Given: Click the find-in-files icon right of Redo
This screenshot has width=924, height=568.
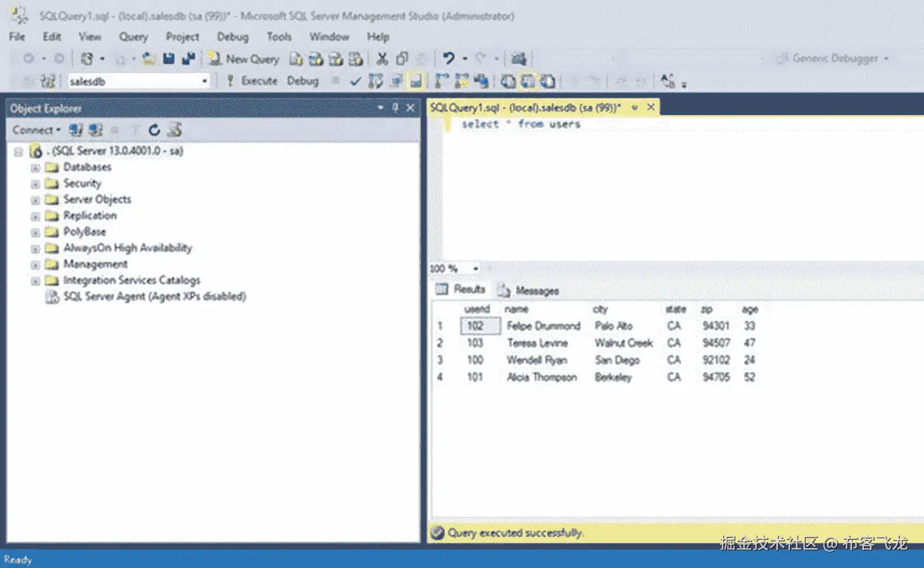Looking at the screenshot, I should coord(519,59).
